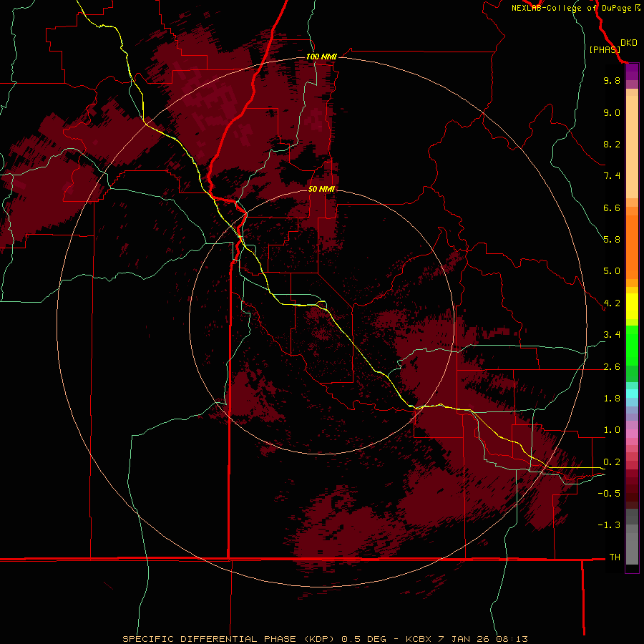The height and width of the screenshot is (644, 644).
Task: Click the DKD label above the color scale
Action: tap(629, 43)
